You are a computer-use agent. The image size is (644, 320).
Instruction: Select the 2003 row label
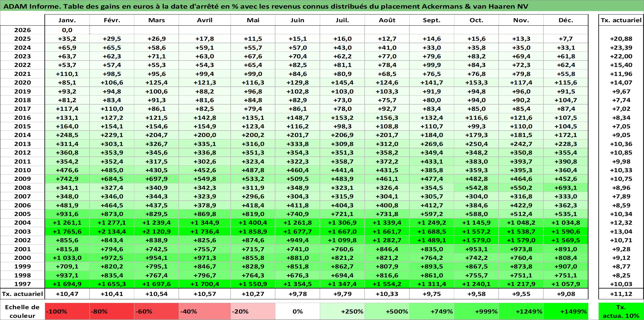tap(23, 231)
